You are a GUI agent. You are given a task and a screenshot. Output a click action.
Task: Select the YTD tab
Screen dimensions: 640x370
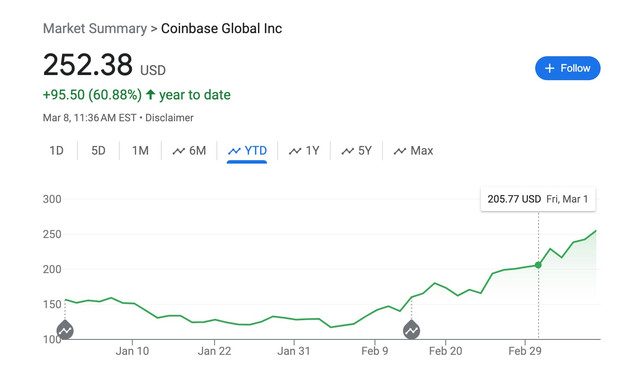coord(247,151)
